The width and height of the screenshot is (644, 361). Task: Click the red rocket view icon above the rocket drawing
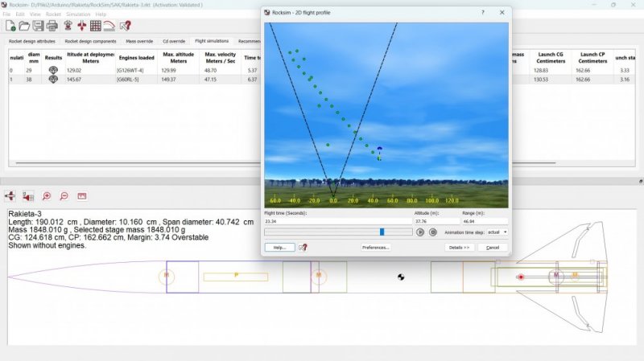pos(10,195)
